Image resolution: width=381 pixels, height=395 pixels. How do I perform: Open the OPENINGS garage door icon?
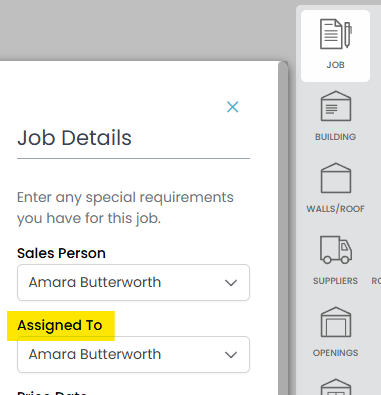click(x=336, y=322)
